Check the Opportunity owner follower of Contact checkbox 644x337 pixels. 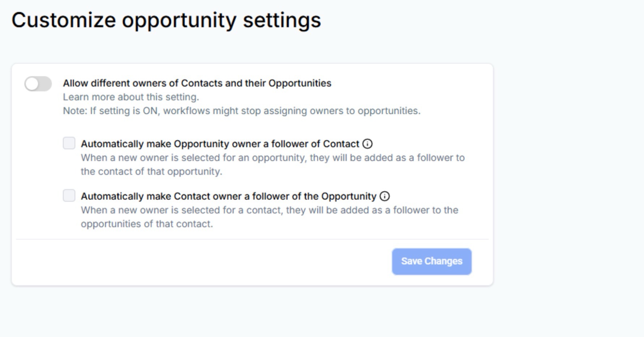click(69, 143)
